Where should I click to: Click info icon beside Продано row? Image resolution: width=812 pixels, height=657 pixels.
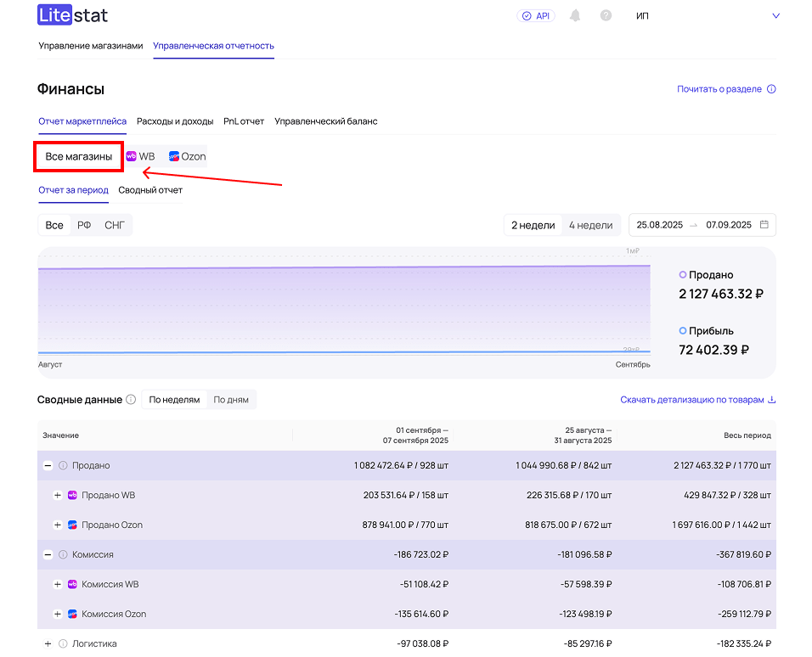tap(63, 465)
